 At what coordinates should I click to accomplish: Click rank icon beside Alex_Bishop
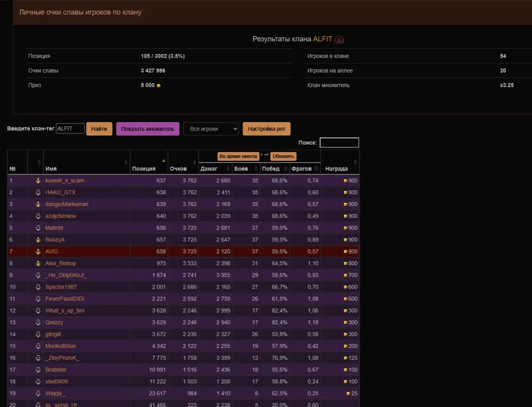click(x=38, y=264)
